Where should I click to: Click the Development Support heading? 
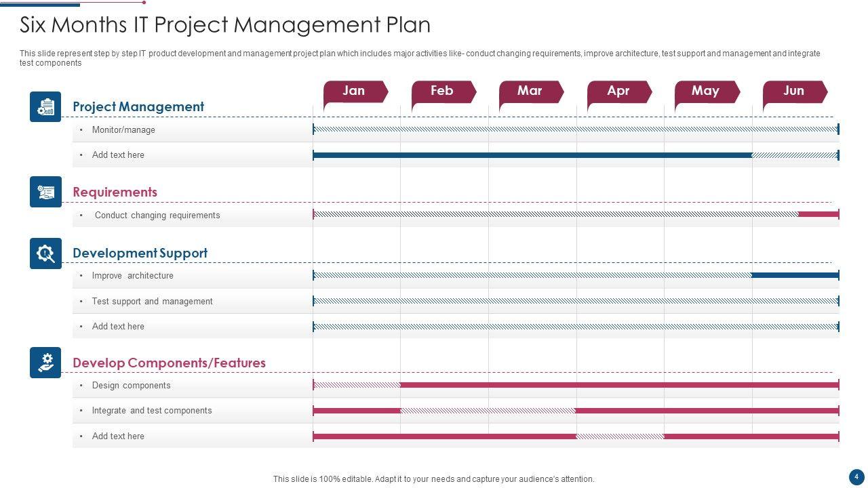140,253
